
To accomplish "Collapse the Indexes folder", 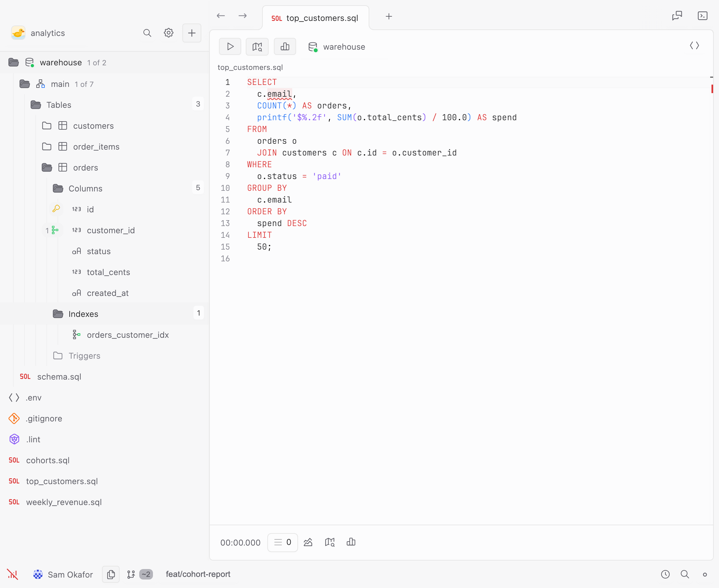I will (x=58, y=314).
